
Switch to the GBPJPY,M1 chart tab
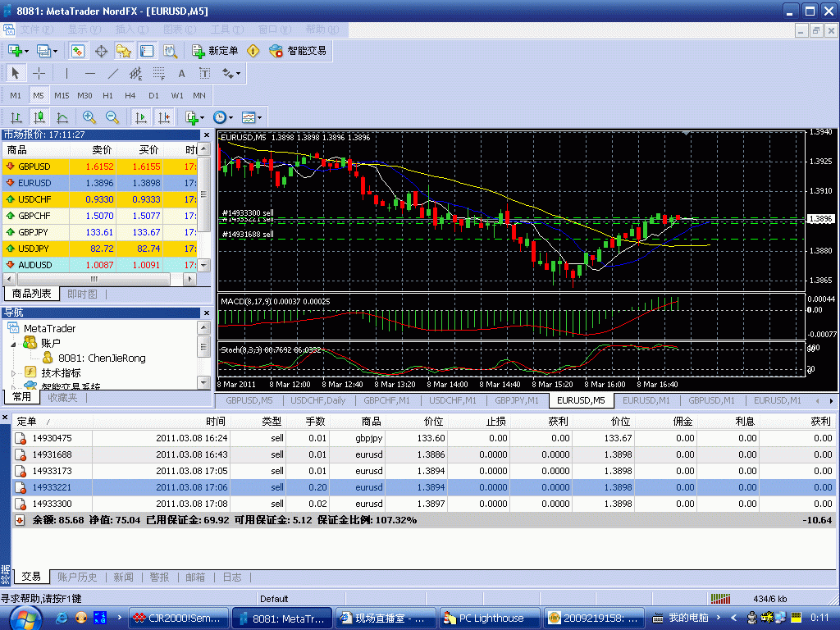[x=516, y=400]
